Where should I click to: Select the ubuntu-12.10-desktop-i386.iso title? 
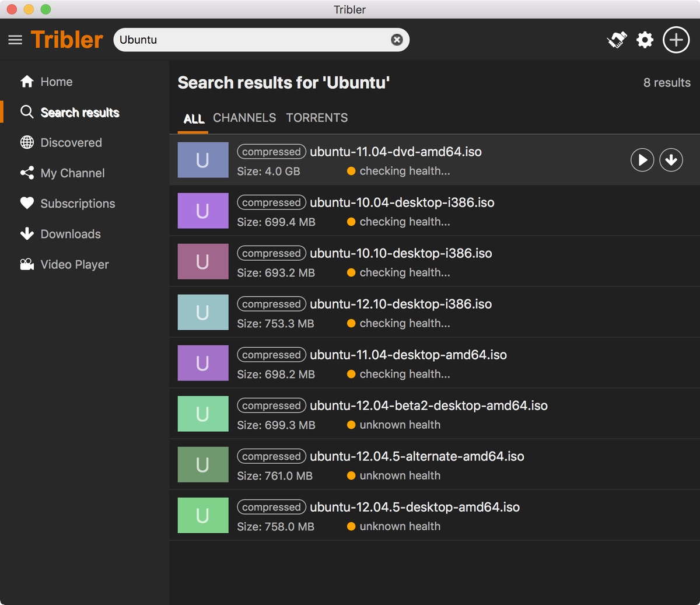[x=401, y=304]
